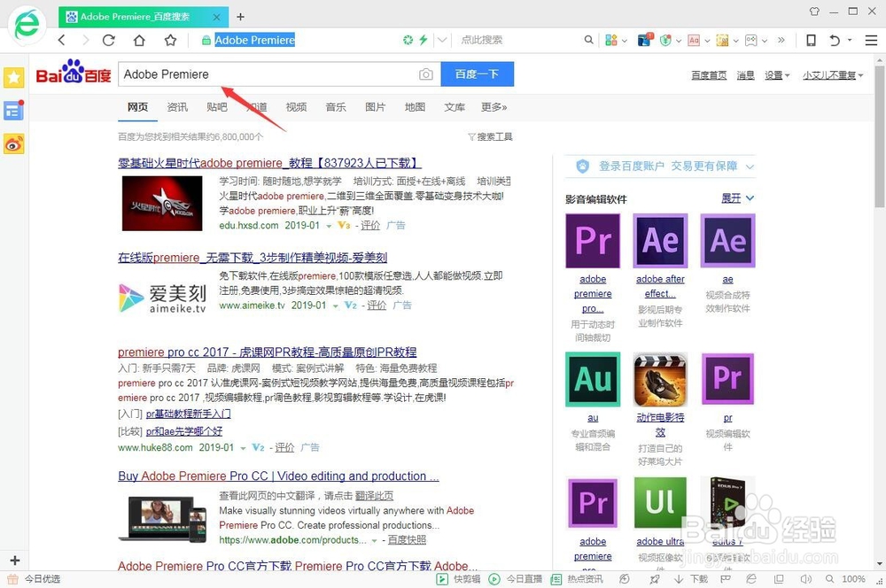Select the 网页 search tab
Screen dimensions: 886x588
tap(137, 107)
